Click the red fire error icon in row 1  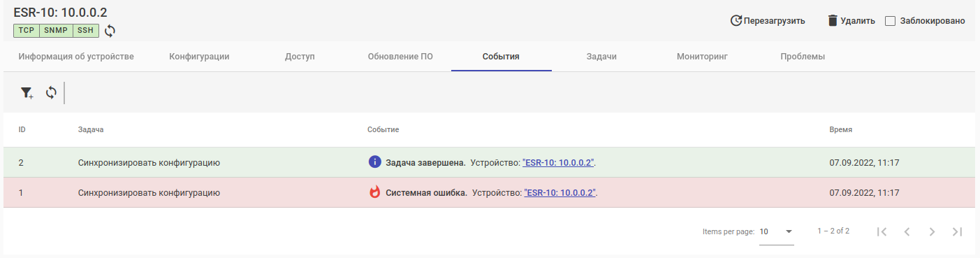coord(375,192)
